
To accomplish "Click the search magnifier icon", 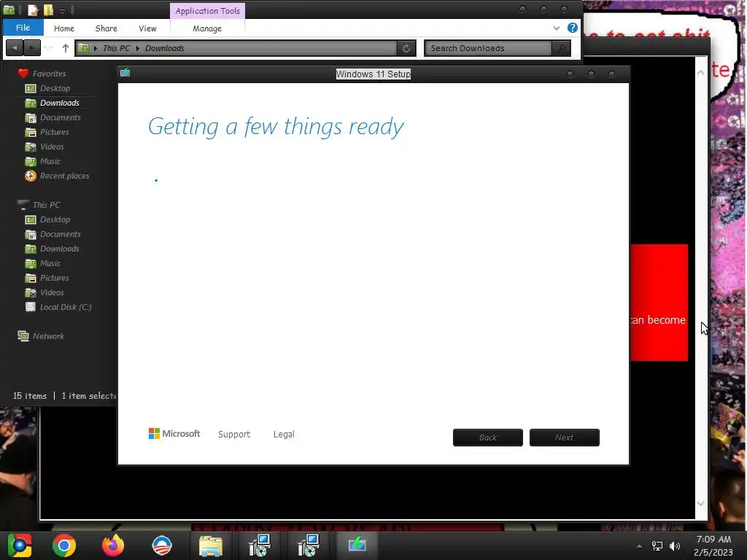I will point(561,48).
